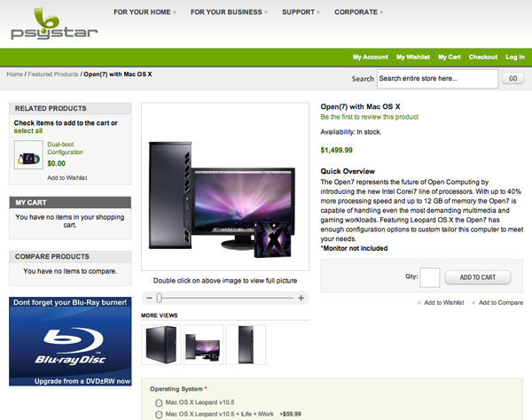Expand the Corporate menu
The width and height of the screenshot is (532, 420).
pyautogui.click(x=358, y=12)
